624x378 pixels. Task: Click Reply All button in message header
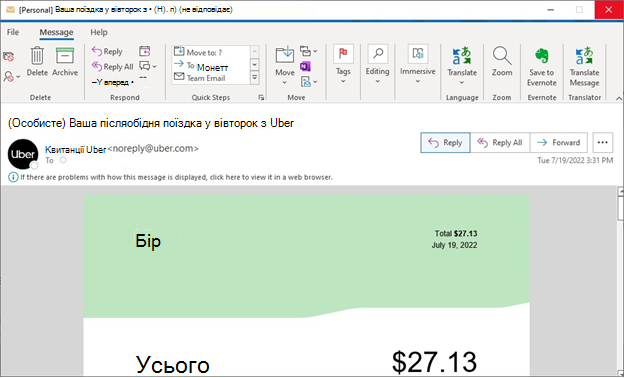(500, 142)
